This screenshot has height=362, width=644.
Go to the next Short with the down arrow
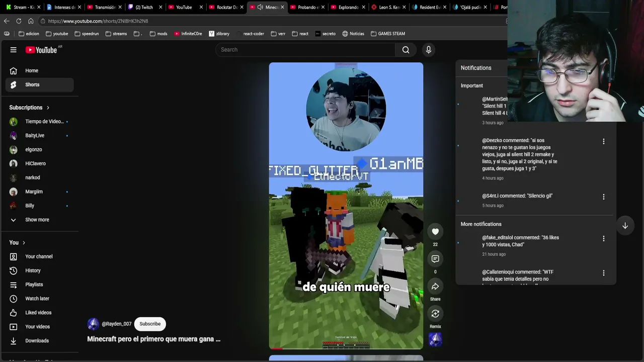625,226
